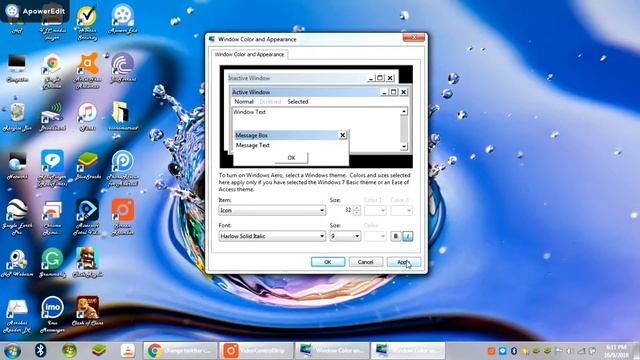Image resolution: width=640 pixels, height=360 pixels.
Task: Open the Recycle Bin desktop icon
Action: click(x=17, y=117)
